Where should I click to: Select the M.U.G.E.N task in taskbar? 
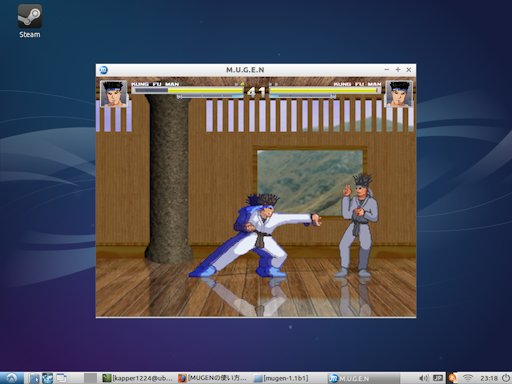pyautogui.click(x=363, y=378)
